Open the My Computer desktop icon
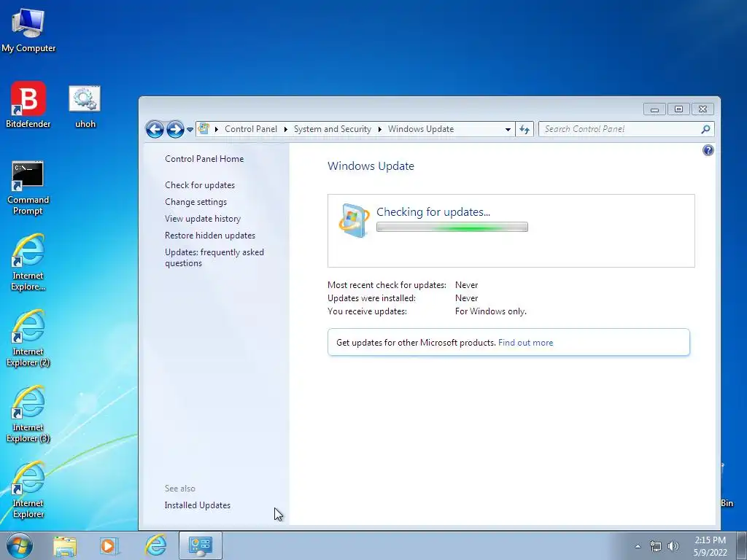The height and width of the screenshot is (560, 747). coord(28,29)
